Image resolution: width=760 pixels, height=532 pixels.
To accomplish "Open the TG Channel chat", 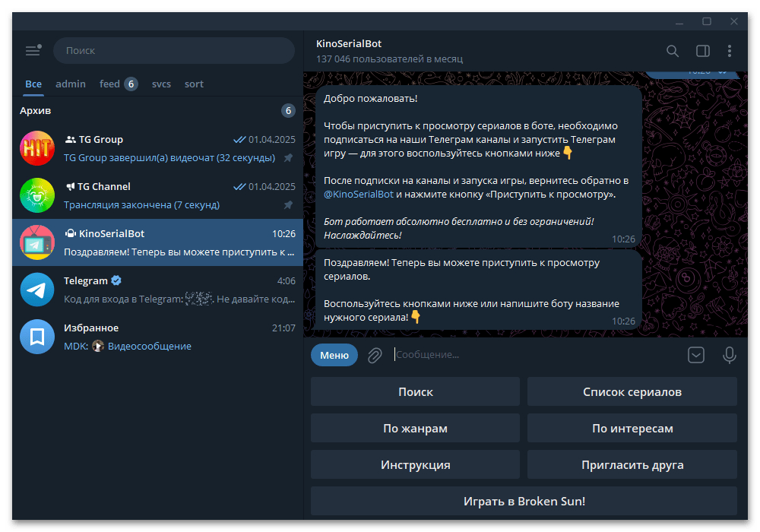I will [x=157, y=195].
